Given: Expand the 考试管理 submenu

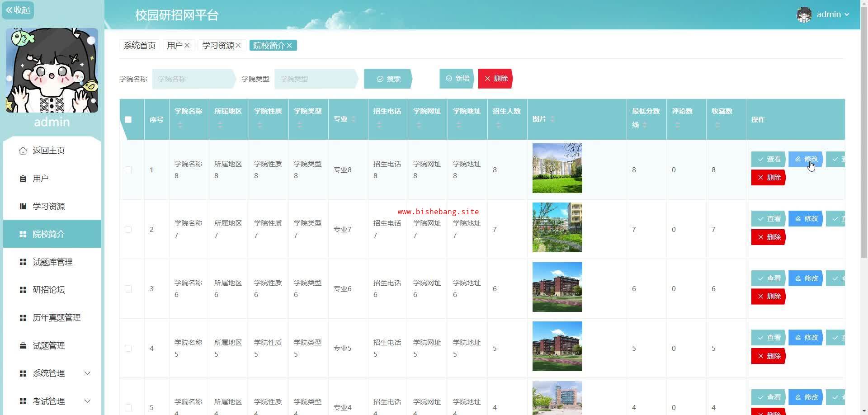Looking at the screenshot, I should pyautogui.click(x=87, y=401).
